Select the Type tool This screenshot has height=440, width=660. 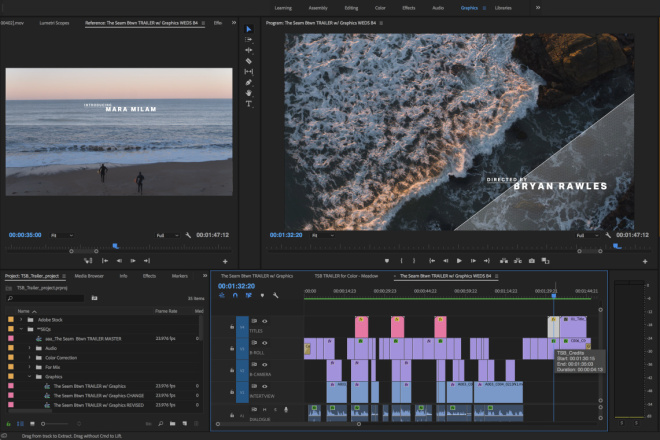tap(248, 104)
